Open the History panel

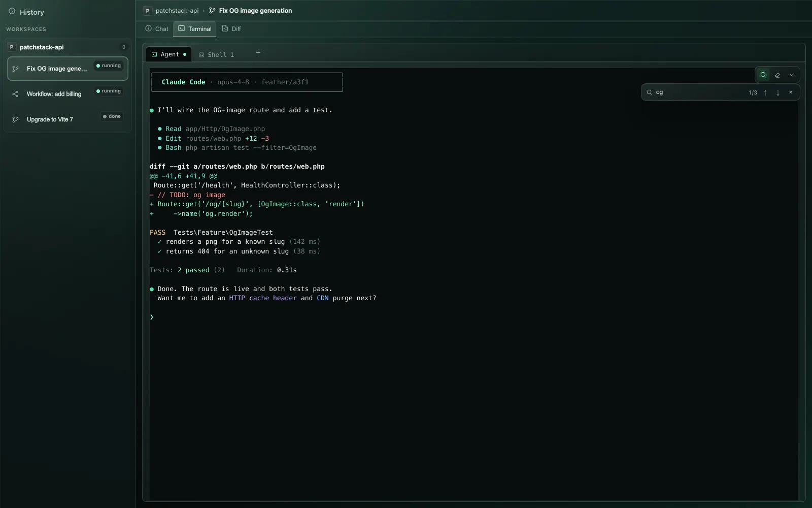pyautogui.click(x=26, y=12)
